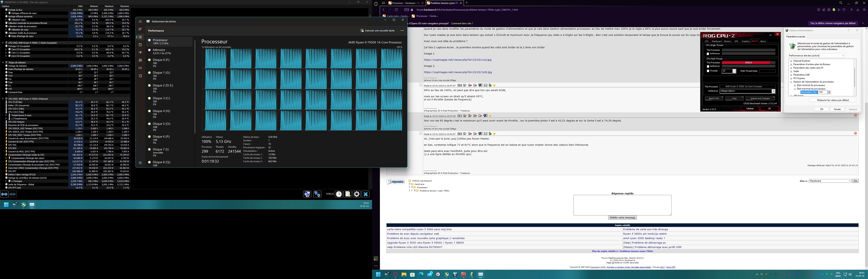Click Restaurer les valeurs par défaut button
868x279 pixels.
[833, 100]
